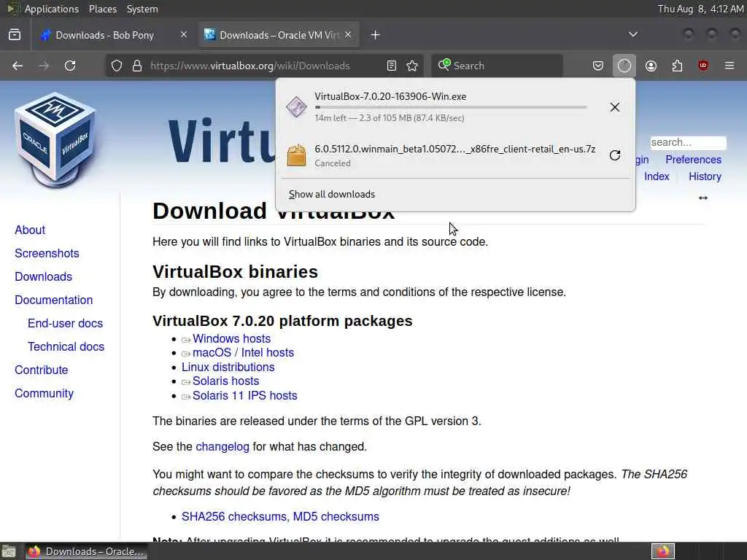Click the Downloads – Oracle taskbar window button

click(86, 551)
